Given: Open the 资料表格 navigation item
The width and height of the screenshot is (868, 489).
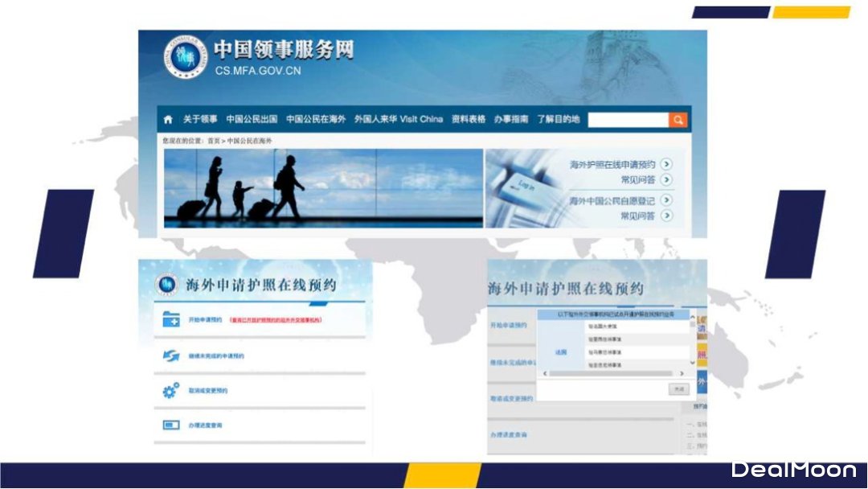Looking at the screenshot, I should click(x=469, y=120).
